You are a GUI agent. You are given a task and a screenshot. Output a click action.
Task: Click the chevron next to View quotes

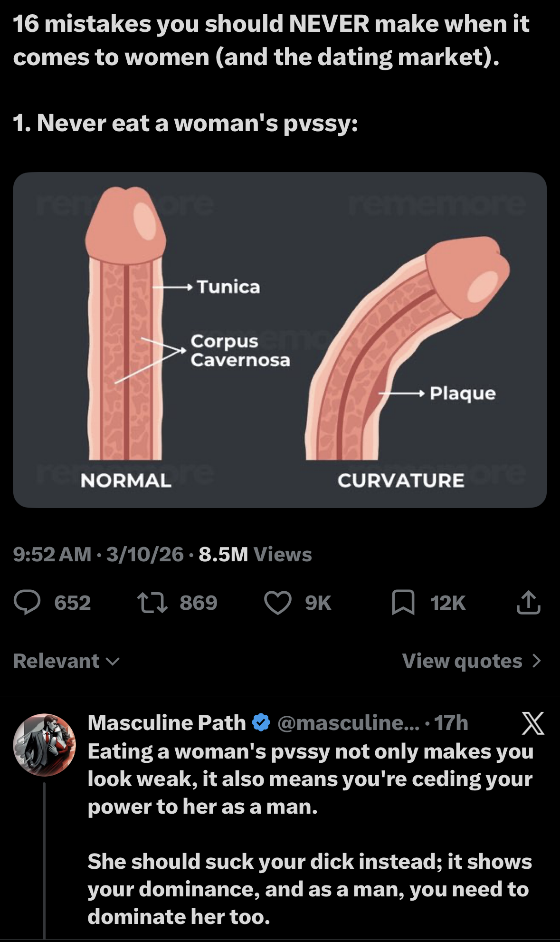[x=537, y=661]
